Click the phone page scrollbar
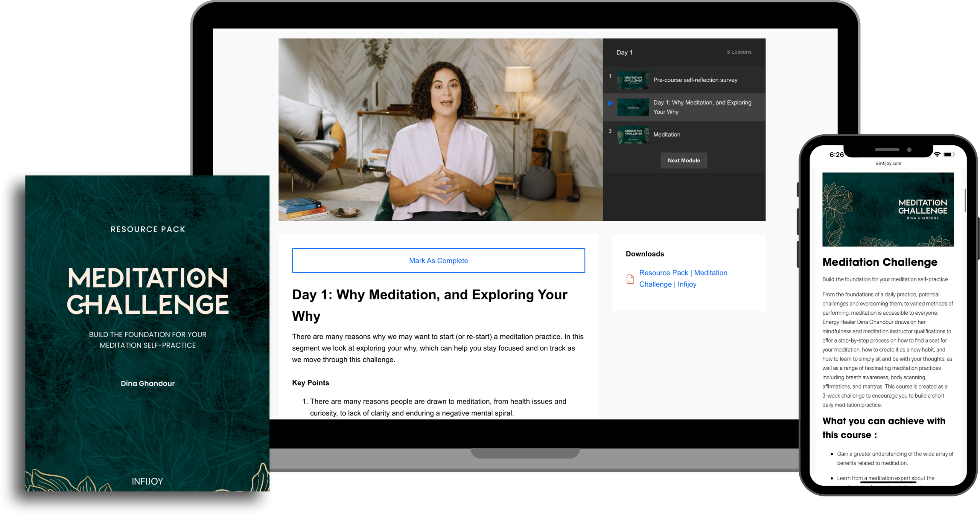 pos(965,200)
